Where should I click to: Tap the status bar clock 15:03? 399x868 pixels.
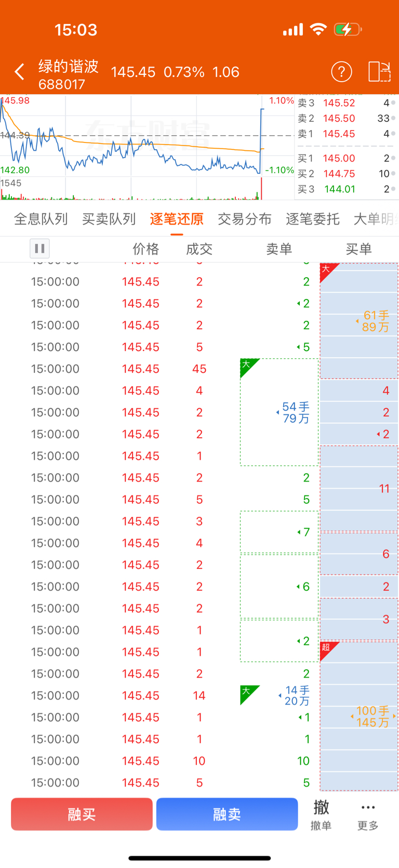click(76, 30)
